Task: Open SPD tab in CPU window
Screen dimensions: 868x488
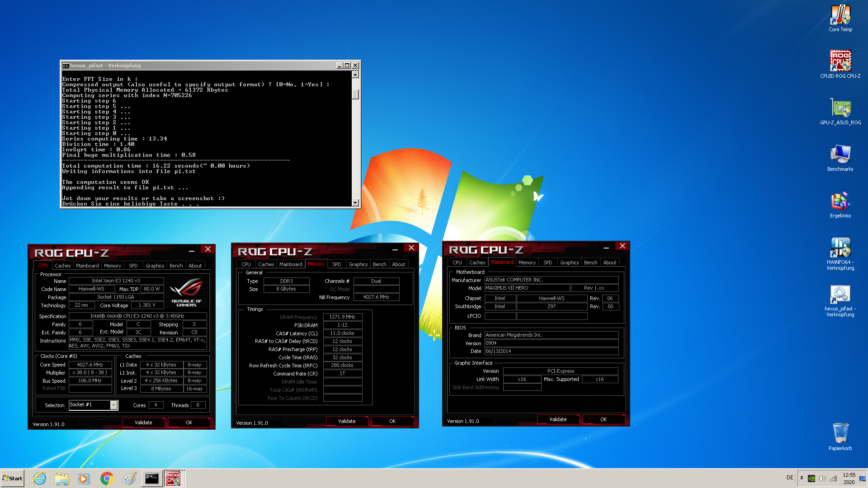Action: (133, 266)
